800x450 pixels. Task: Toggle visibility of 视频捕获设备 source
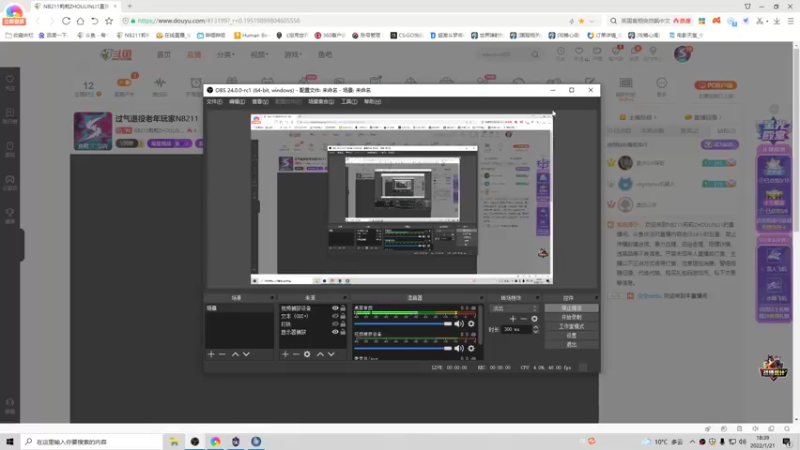tap(335, 308)
